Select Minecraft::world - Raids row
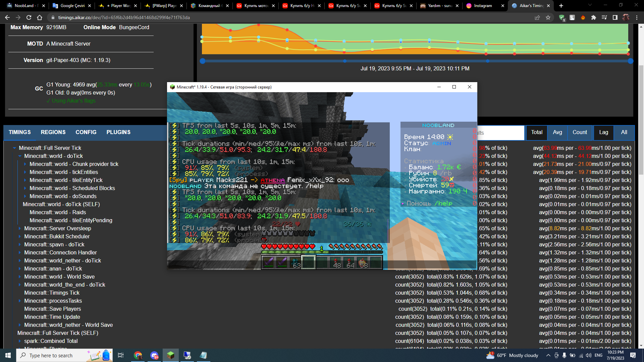Viewport: 644px width, 362px height. (x=58, y=212)
